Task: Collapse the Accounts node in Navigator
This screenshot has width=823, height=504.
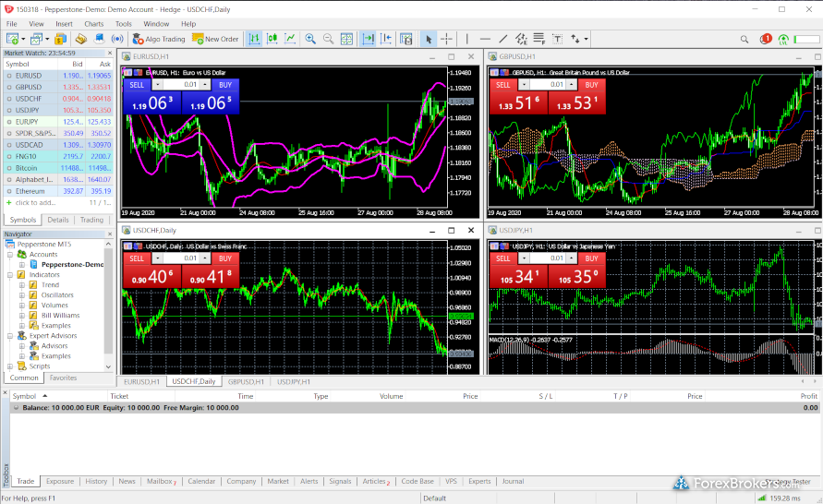Action: point(10,255)
